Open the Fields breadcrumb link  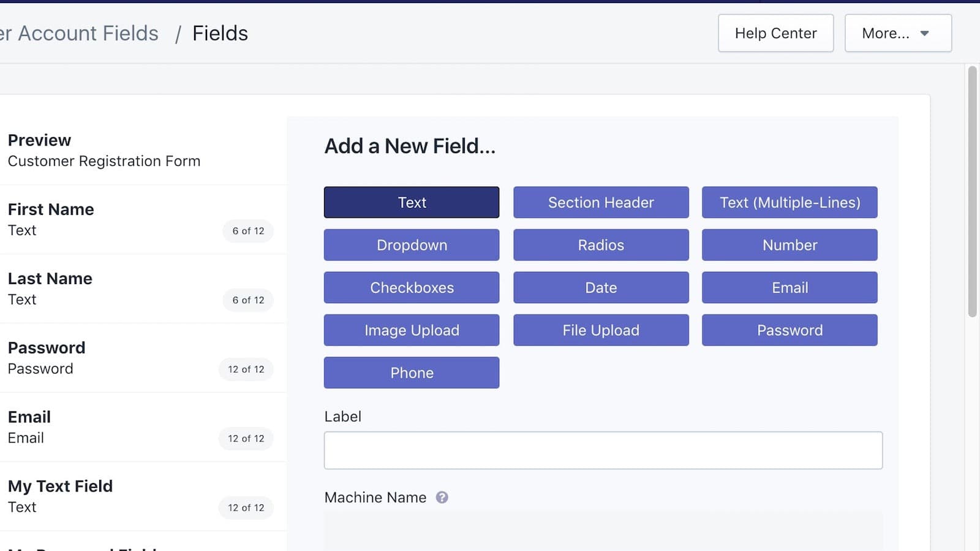coord(219,33)
